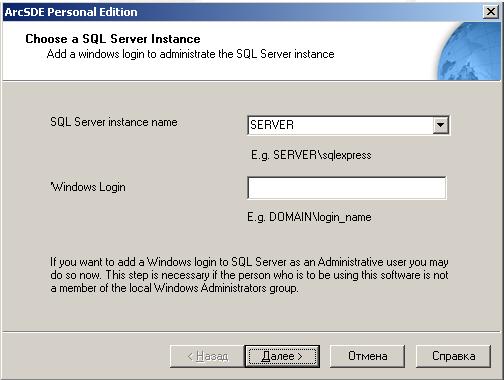Click the ArcSDE Personal Edition title bar text

click(71, 12)
